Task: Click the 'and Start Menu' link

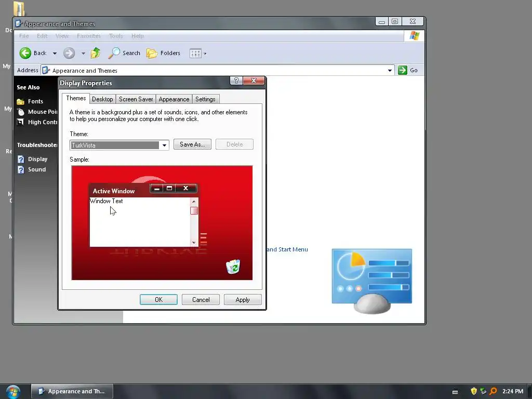Action: tap(287, 249)
